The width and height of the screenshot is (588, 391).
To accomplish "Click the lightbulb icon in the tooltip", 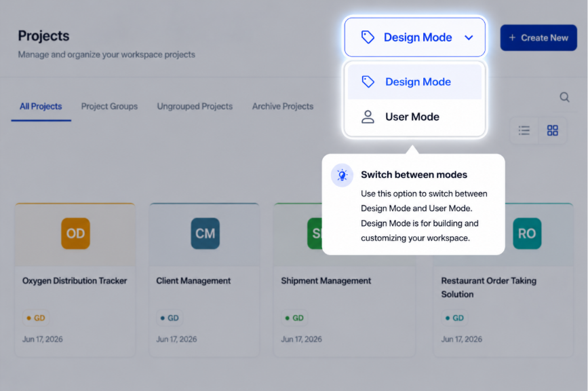I will [342, 175].
